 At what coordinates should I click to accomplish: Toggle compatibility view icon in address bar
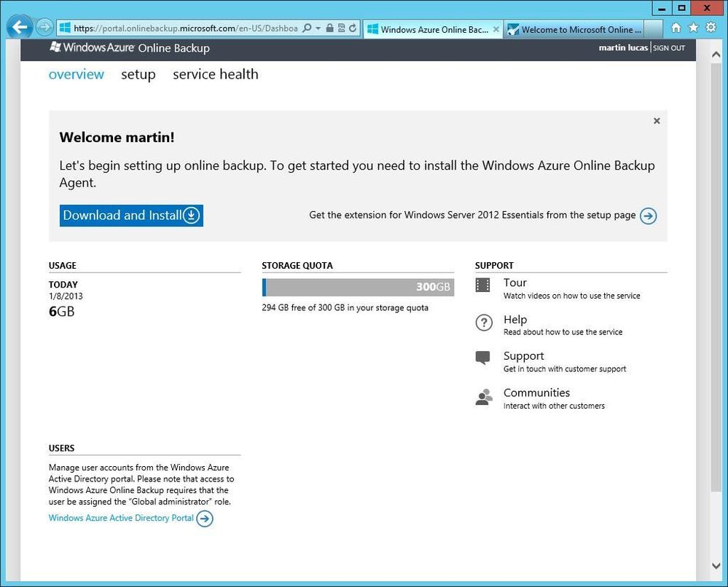(341, 28)
